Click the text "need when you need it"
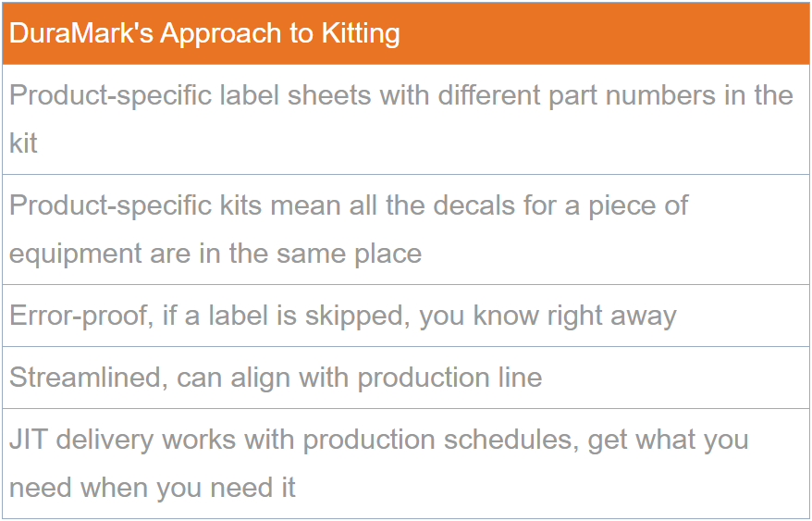 (153, 488)
